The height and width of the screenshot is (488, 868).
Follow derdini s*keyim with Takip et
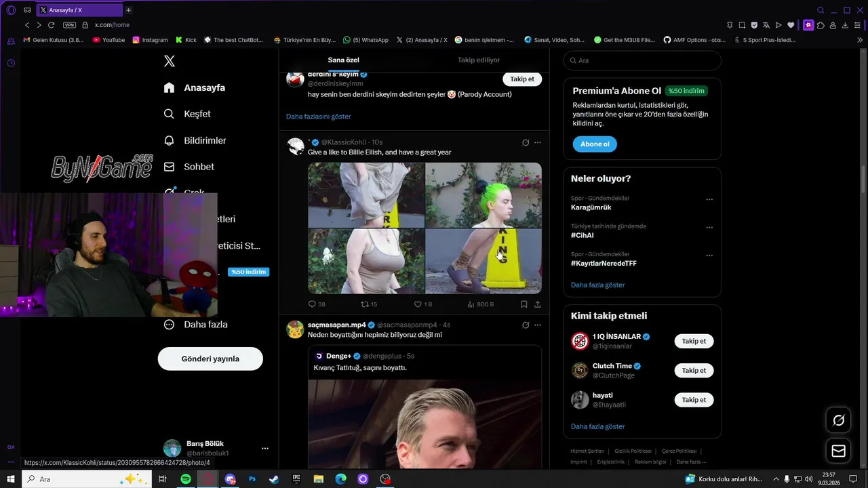tap(522, 79)
